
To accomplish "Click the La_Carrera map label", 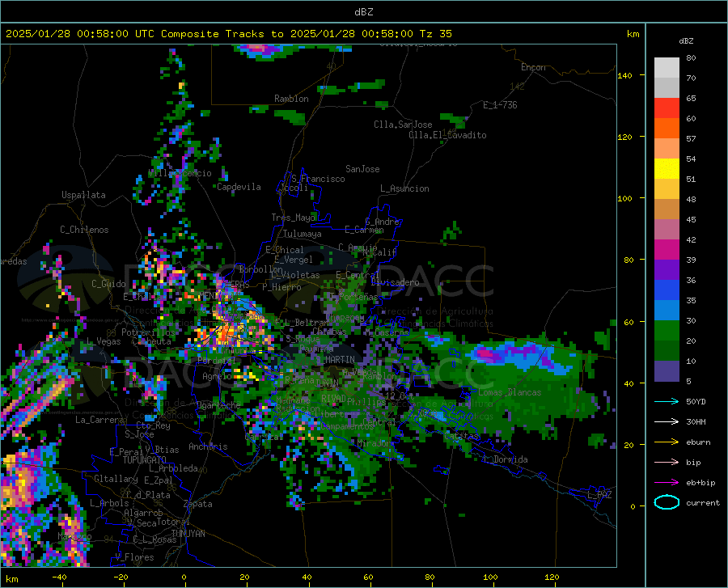I will pyautogui.click(x=99, y=420).
